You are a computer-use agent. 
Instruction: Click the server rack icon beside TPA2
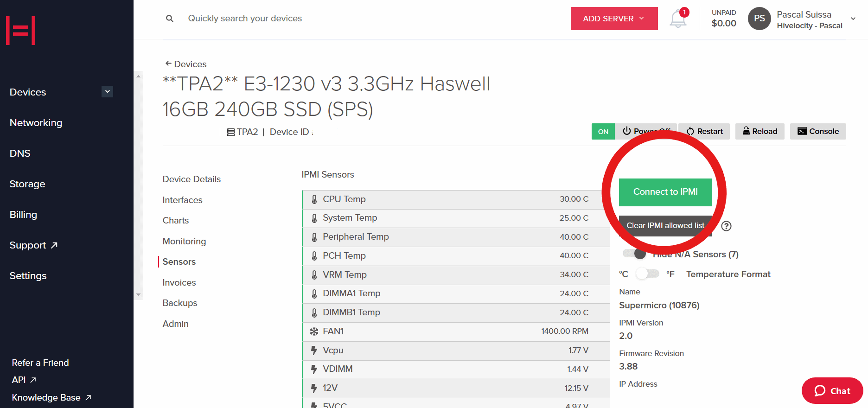tap(231, 132)
